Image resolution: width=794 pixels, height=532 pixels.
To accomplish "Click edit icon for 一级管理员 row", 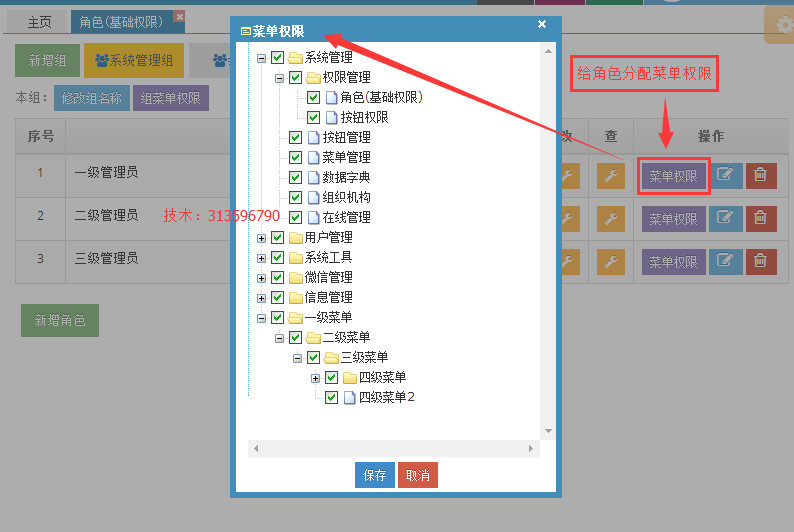I will point(725,176).
